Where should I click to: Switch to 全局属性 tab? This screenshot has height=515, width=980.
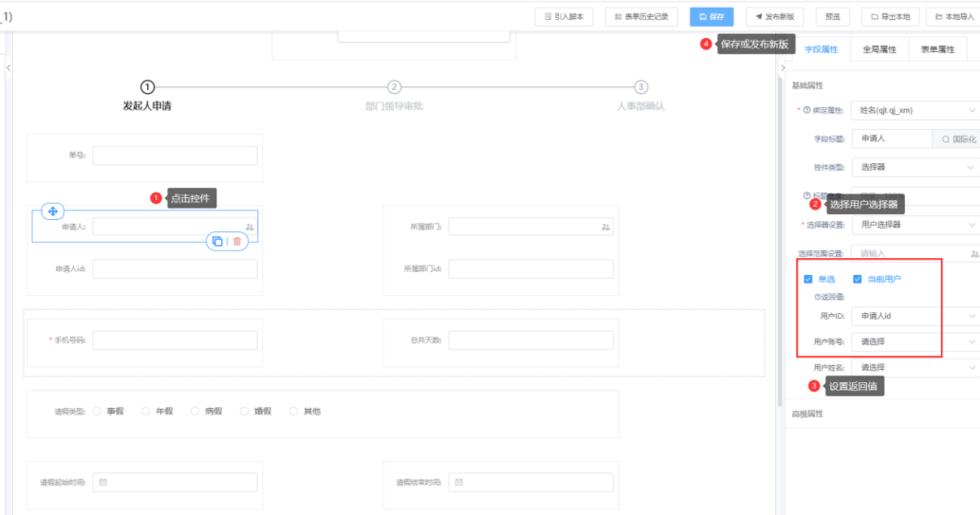pyautogui.click(x=879, y=49)
